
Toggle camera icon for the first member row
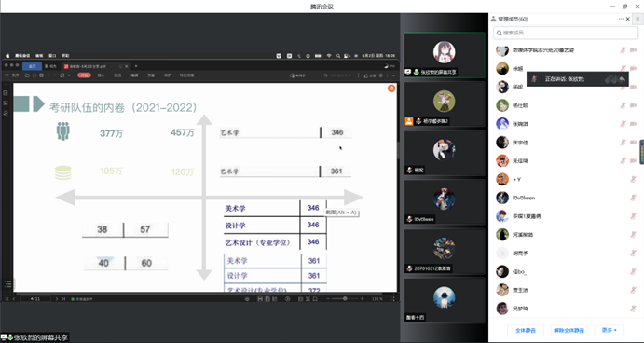pyautogui.click(x=634, y=50)
